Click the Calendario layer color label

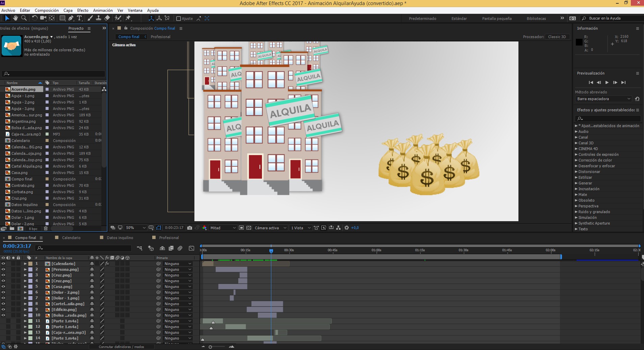(x=30, y=264)
